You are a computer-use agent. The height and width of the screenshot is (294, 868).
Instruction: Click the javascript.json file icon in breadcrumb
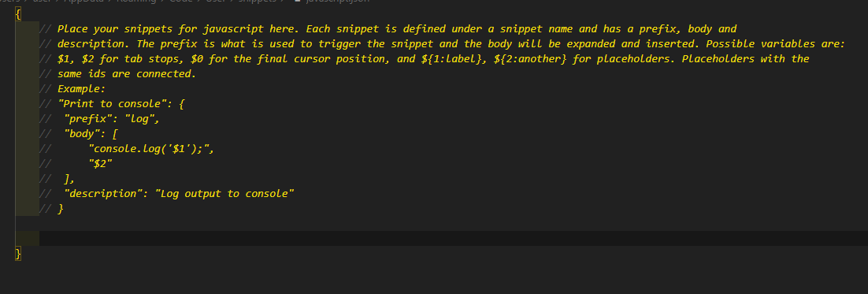[297, 1]
